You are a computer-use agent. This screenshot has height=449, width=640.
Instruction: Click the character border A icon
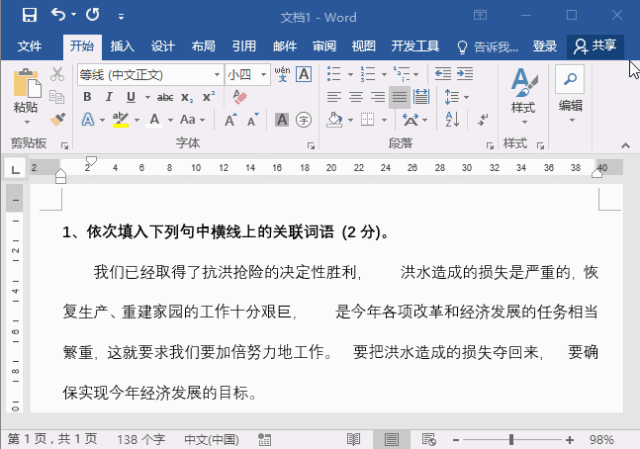pos(304,74)
